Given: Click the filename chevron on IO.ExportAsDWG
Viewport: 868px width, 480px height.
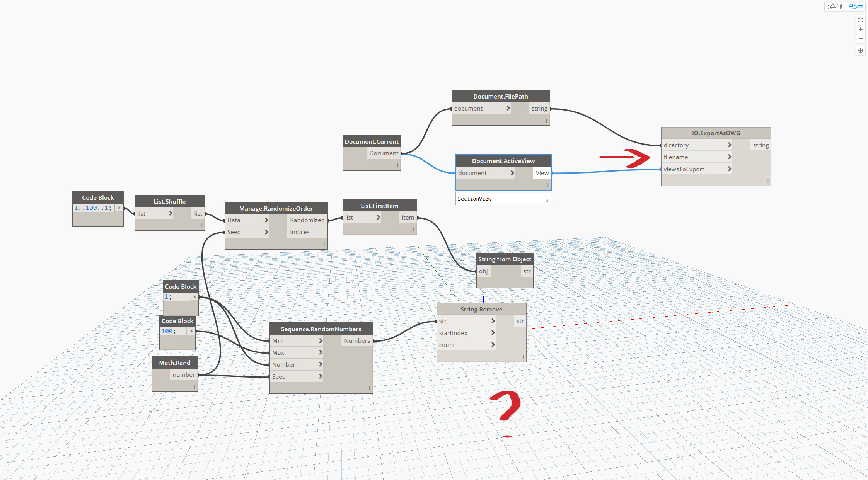Looking at the screenshot, I should coord(729,157).
